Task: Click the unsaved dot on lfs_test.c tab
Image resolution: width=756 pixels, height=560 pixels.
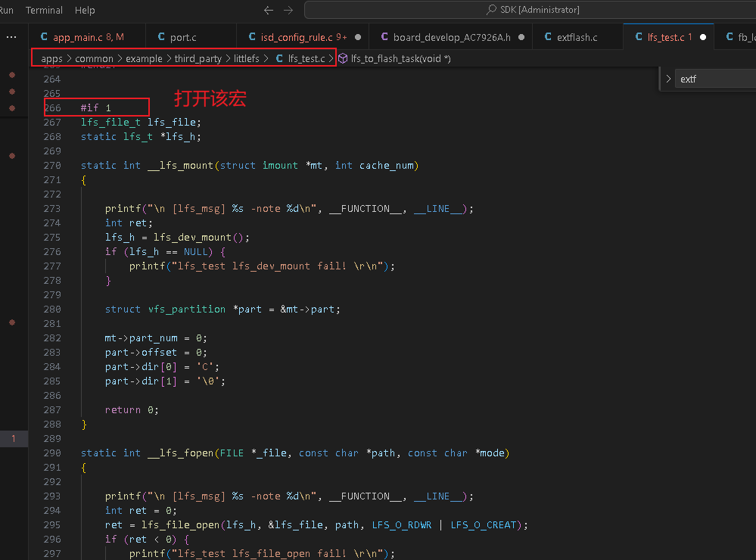Action: (x=703, y=37)
